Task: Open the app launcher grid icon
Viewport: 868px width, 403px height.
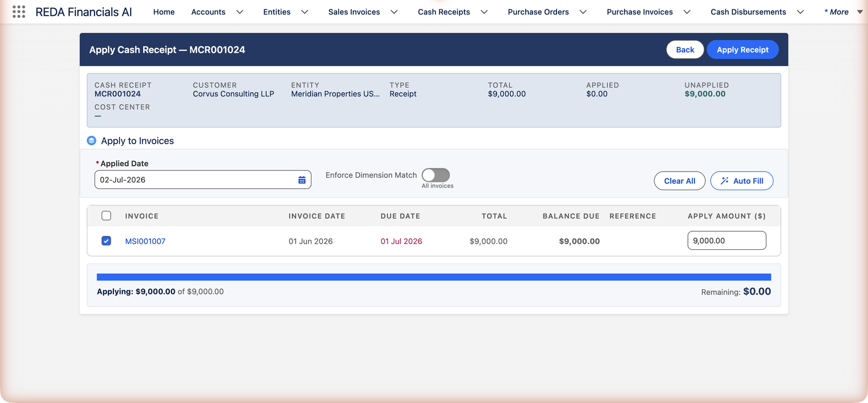Action: (19, 12)
